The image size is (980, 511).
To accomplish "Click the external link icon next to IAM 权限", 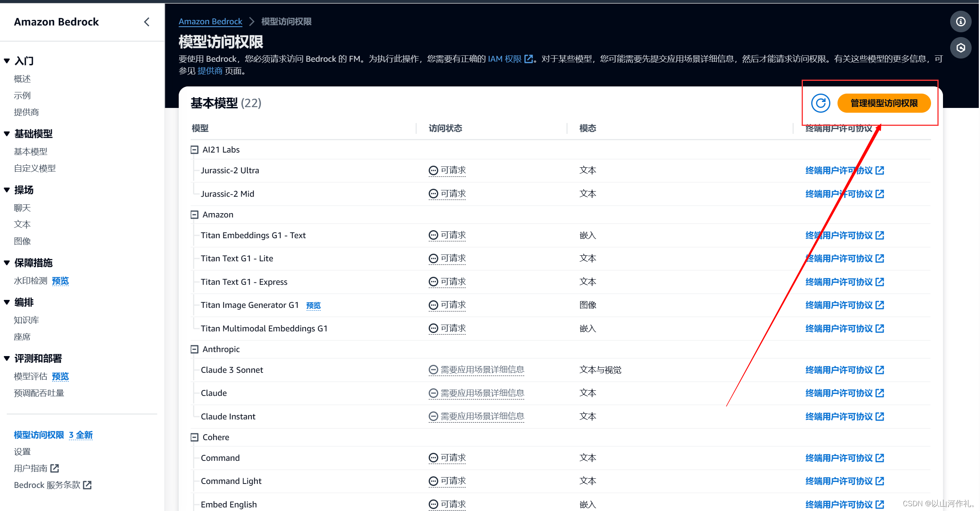I will 529,59.
